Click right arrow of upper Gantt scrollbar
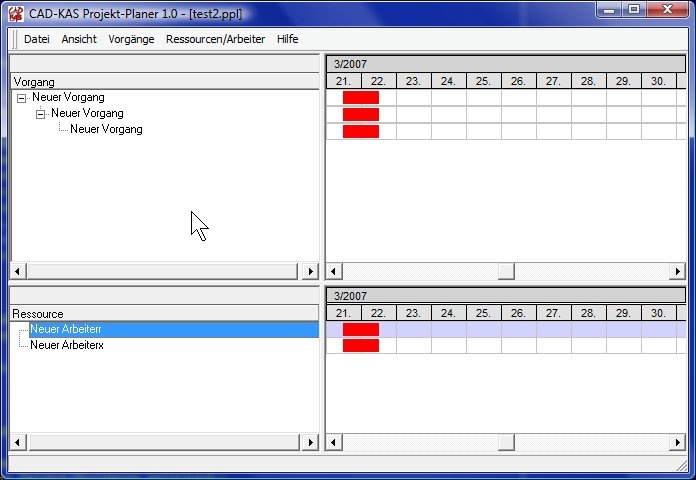 677,271
